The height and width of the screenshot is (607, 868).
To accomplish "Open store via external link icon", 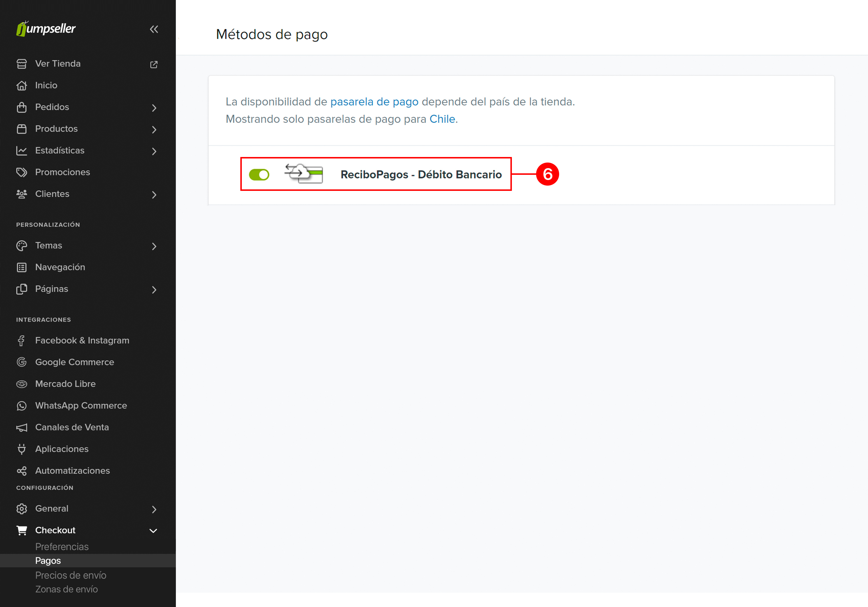I will tap(154, 64).
